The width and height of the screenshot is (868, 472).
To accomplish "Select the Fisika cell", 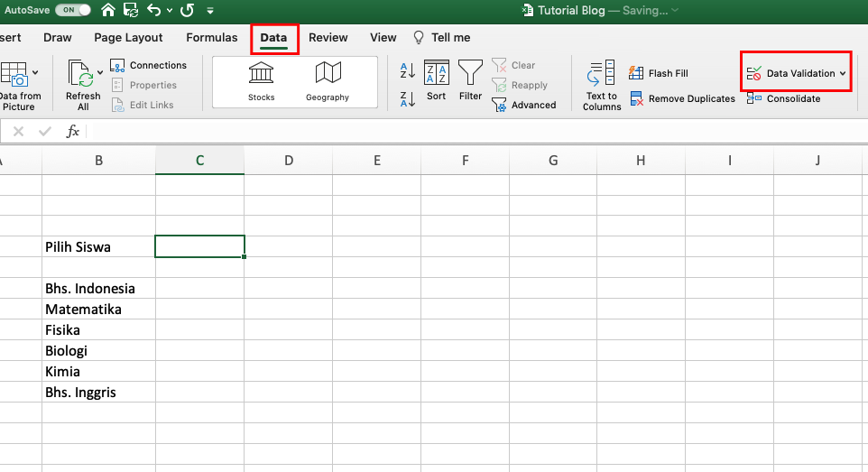I will (98, 329).
